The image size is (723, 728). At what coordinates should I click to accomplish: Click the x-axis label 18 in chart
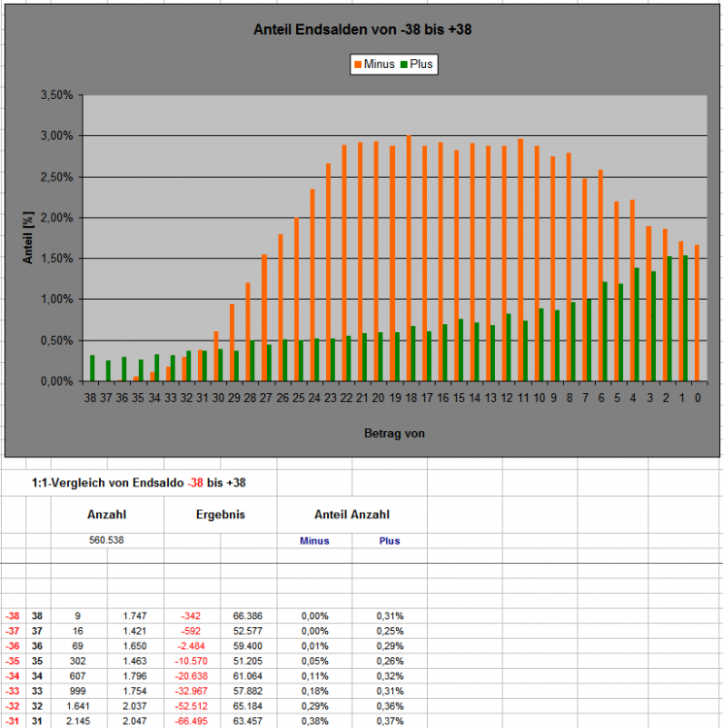tap(411, 398)
